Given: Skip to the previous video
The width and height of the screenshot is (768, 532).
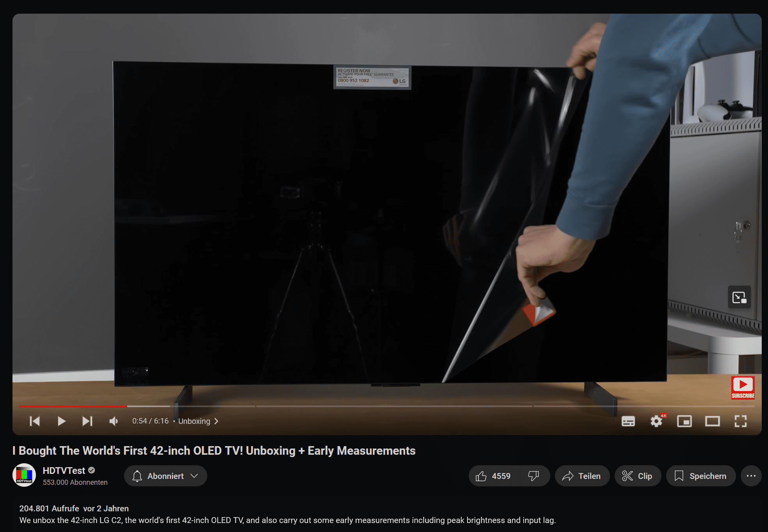Looking at the screenshot, I should coord(35,421).
